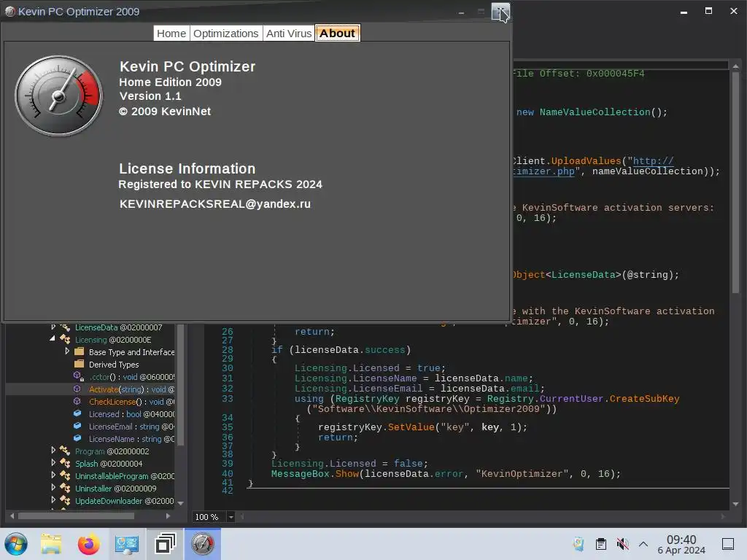Screen dimensions: 747x560
Task: Click the UpdateDownloader class icon
Action: click(x=65, y=500)
